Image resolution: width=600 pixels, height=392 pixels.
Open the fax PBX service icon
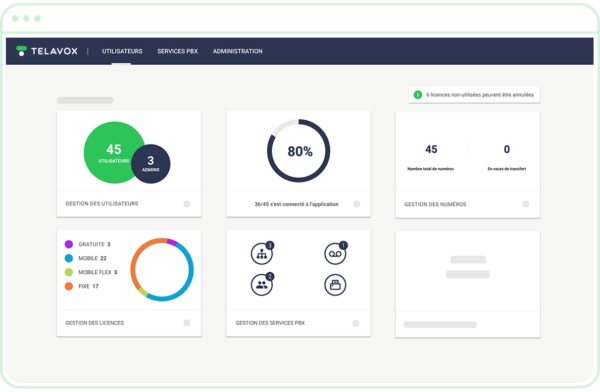click(x=335, y=284)
